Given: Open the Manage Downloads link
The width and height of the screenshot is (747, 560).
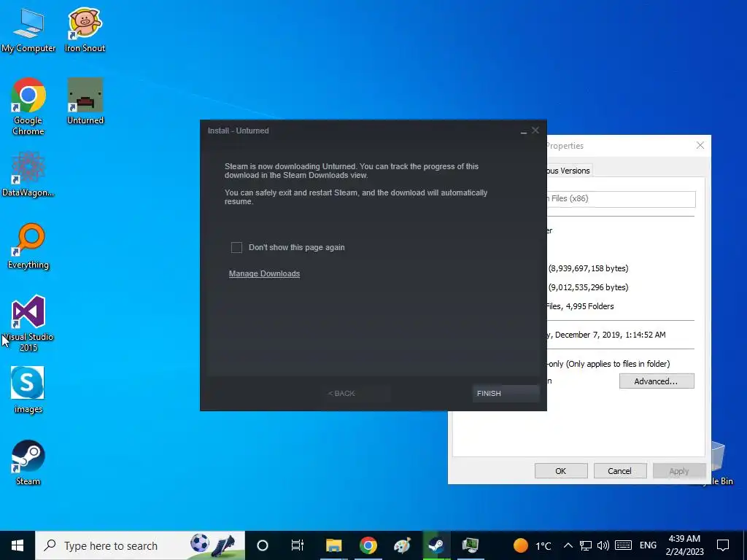Looking at the screenshot, I should pyautogui.click(x=264, y=274).
